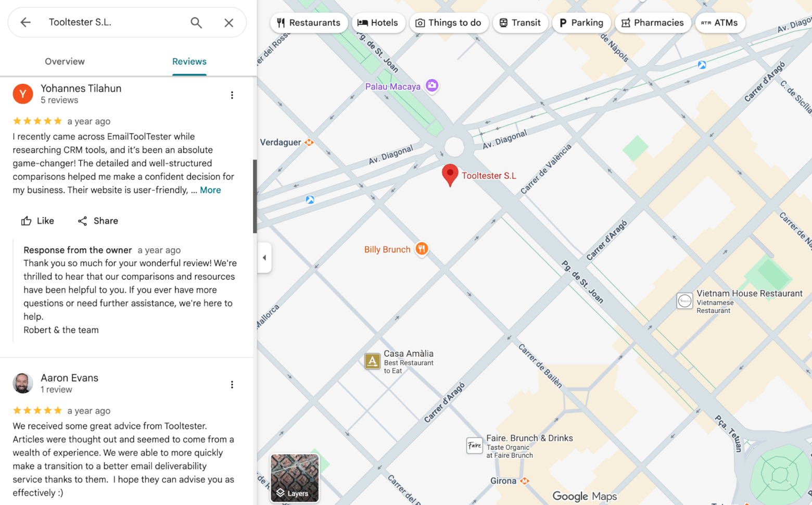This screenshot has width=812, height=505.
Task: Expand Yohannes's review with More link
Action: [210, 190]
